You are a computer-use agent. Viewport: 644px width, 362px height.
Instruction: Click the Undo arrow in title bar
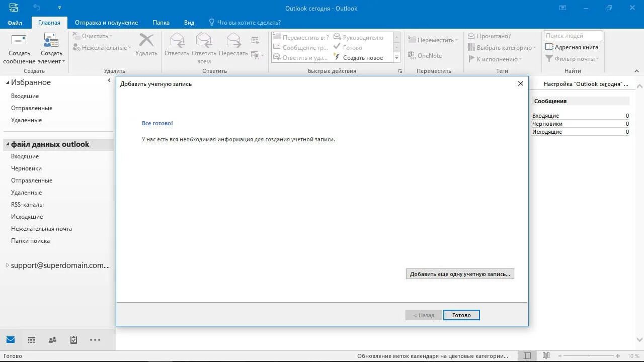point(37,8)
